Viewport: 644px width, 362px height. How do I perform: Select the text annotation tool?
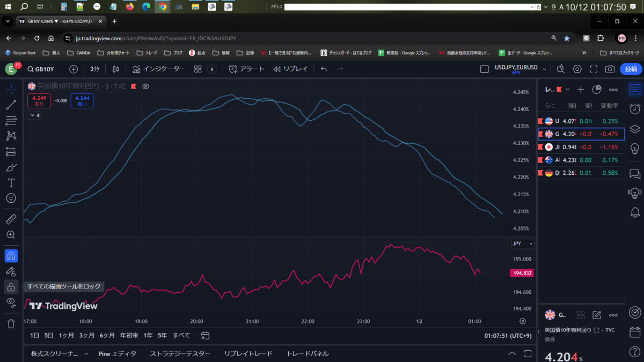pyautogui.click(x=11, y=183)
